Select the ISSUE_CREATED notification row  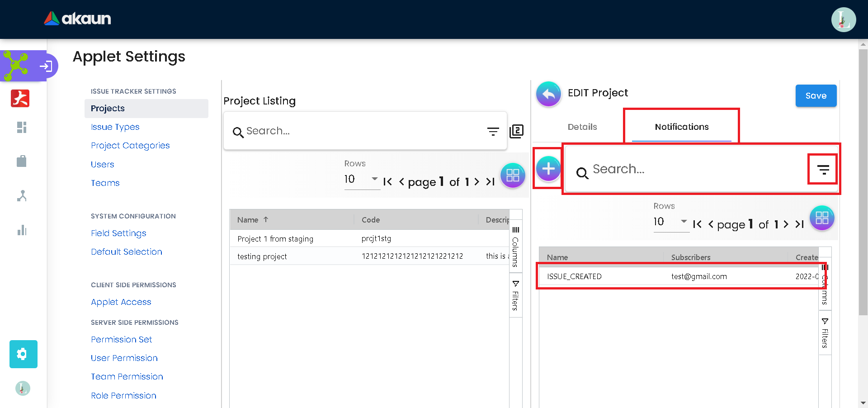[679, 276]
